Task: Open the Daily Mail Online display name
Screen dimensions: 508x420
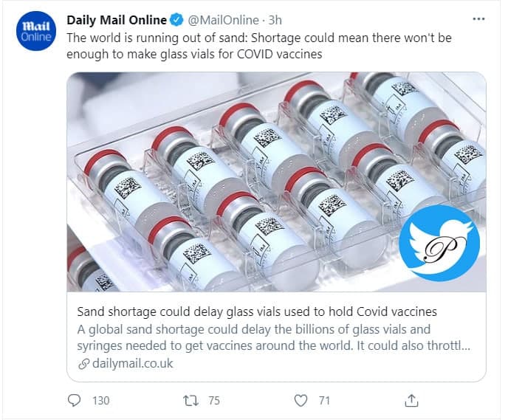Action: tap(117, 20)
